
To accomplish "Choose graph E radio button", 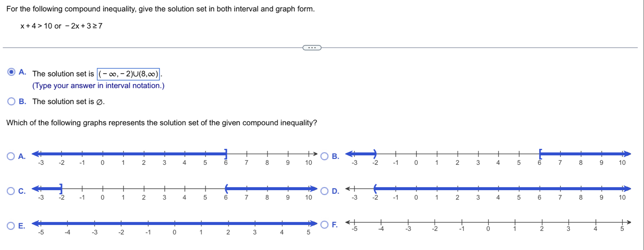I will (x=11, y=226).
